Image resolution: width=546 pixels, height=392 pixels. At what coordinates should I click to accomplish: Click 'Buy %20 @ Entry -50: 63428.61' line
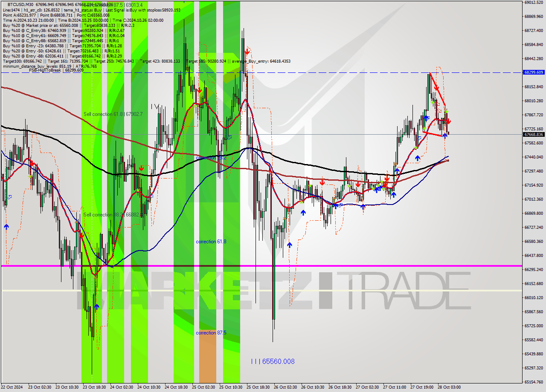32,51
